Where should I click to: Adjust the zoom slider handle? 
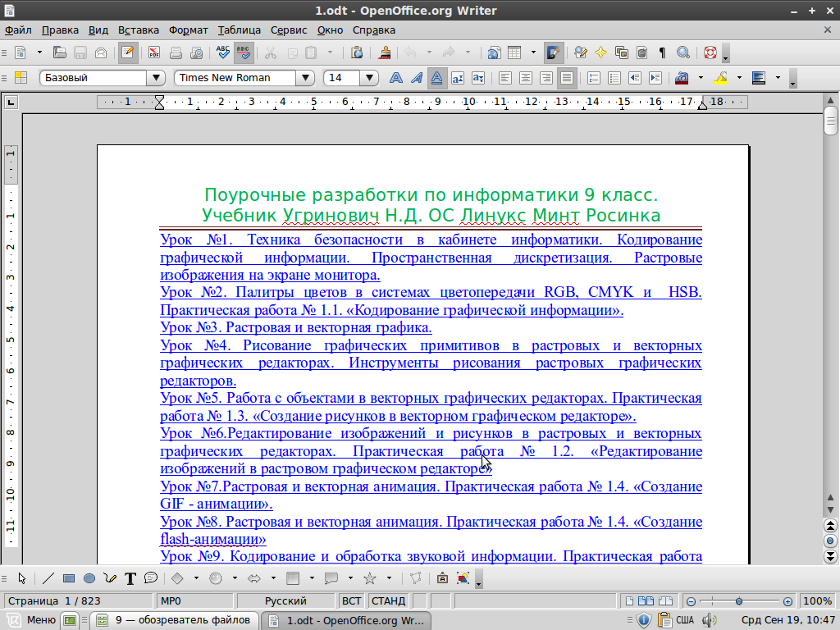coord(739,601)
